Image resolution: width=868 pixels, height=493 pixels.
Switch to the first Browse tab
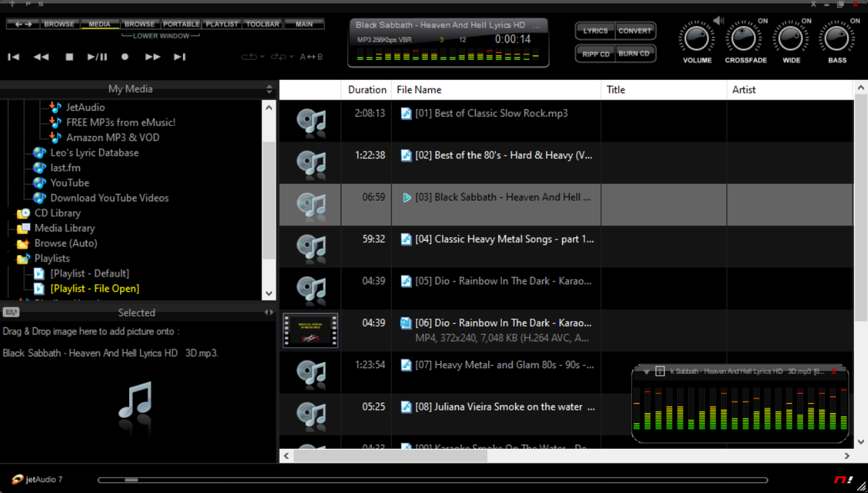point(60,24)
